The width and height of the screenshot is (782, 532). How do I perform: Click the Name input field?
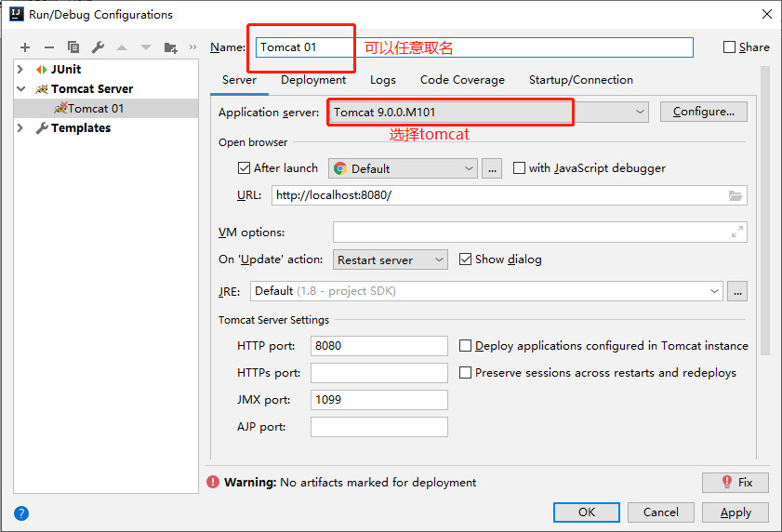click(474, 47)
